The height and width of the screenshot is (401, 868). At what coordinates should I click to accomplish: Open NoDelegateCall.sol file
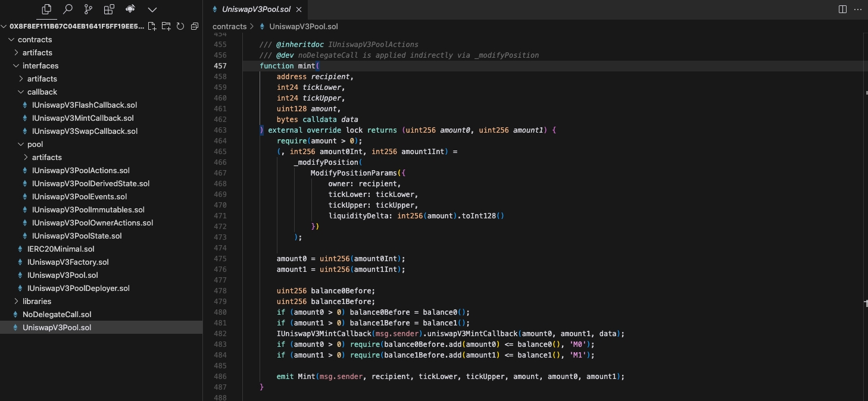pyautogui.click(x=57, y=314)
